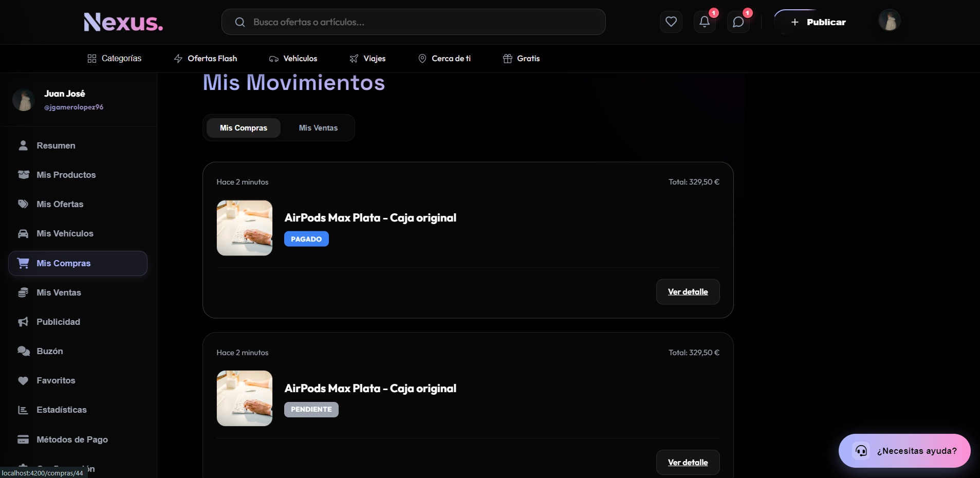Open Estadísticas in sidebar
The image size is (980, 478).
tap(78, 410)
